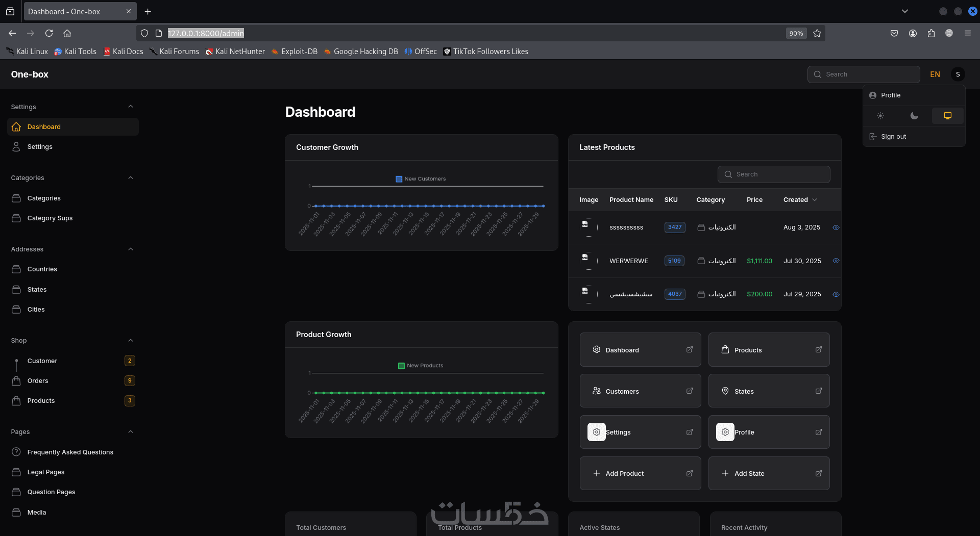Toggle the New Products legend swatch

(x=401, y=366)
